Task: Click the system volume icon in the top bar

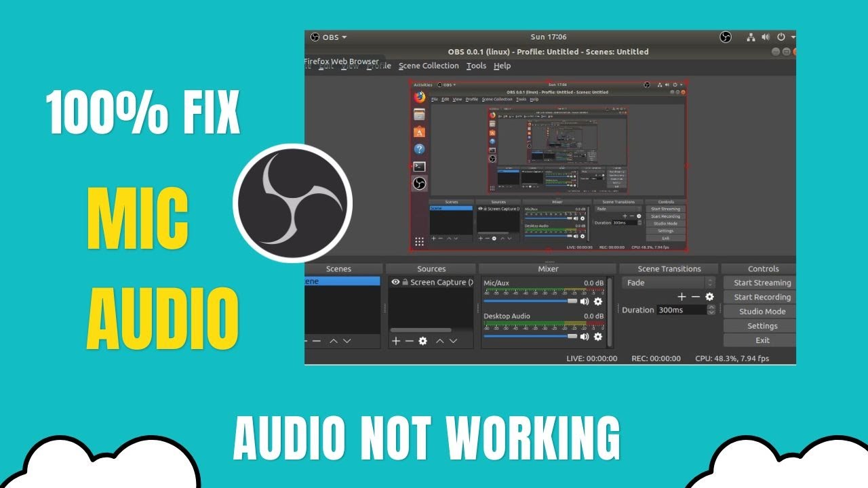Action: (766, 37)
